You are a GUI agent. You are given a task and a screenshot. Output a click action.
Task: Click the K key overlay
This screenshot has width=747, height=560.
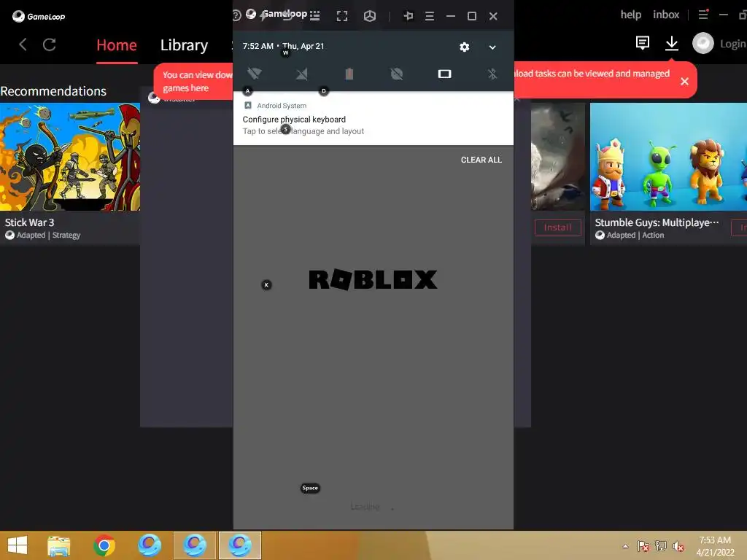click(267, 285)
